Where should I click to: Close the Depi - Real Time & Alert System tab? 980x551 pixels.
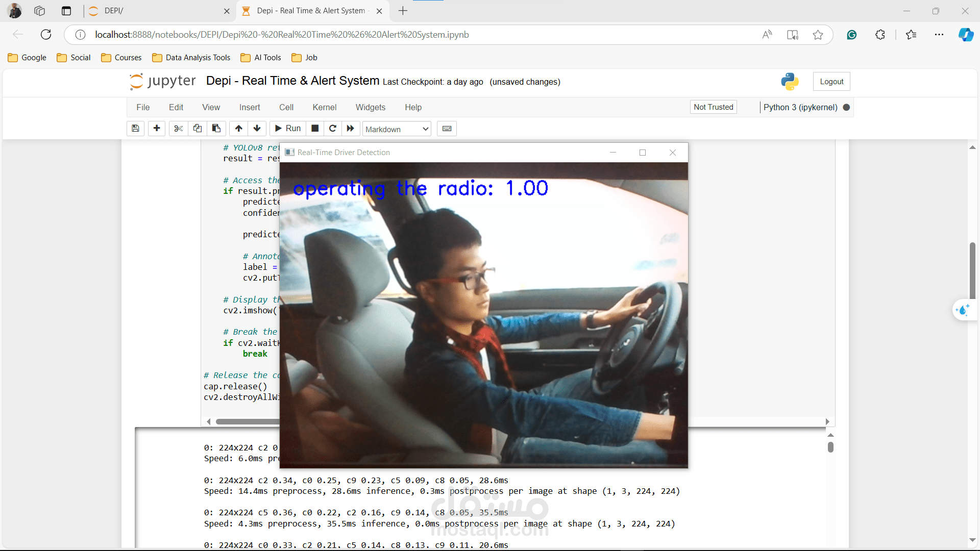379,11
